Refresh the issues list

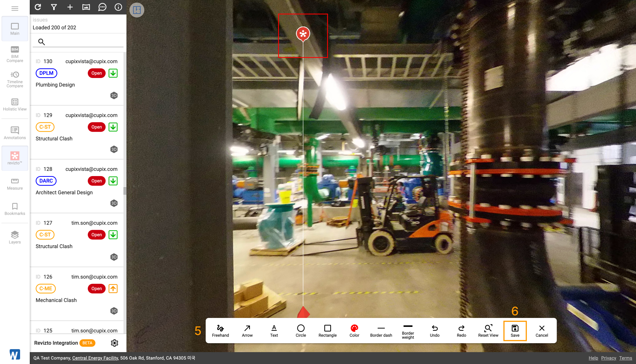pyautogui.click(x=38, y=7)
